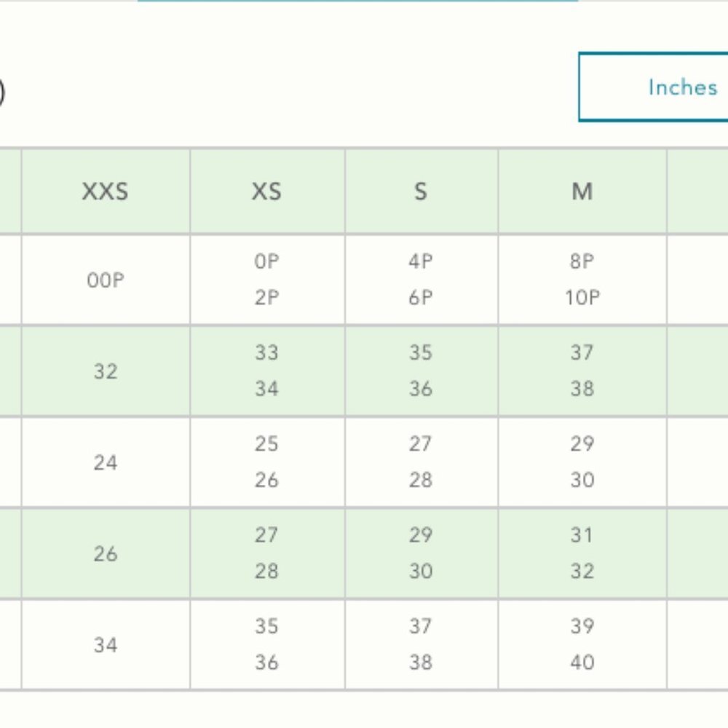Screen dimensions: 728x728
Task: Click the 00P petite size cell
Action: point(106,280)
